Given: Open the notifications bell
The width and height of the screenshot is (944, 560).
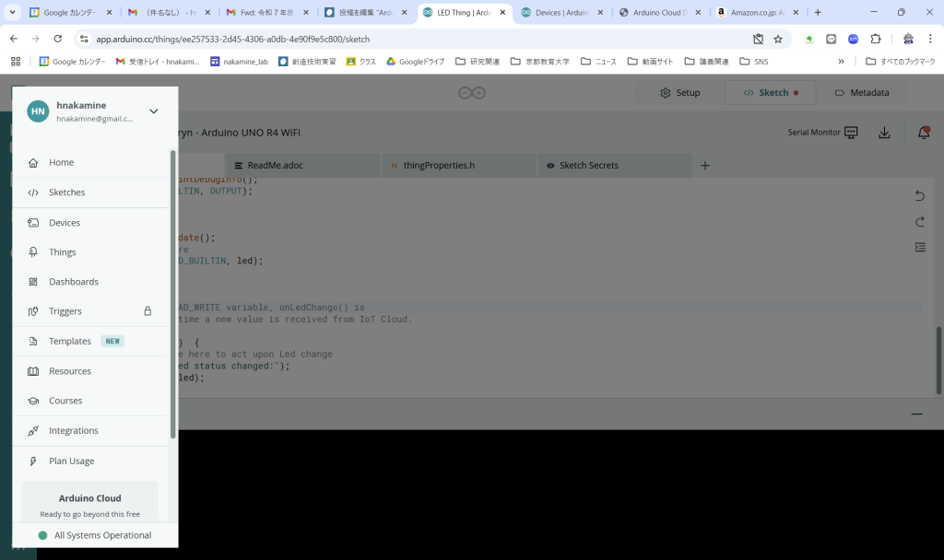Looking at the screenshot, I should pyautogui.click(x=923, y=133).
